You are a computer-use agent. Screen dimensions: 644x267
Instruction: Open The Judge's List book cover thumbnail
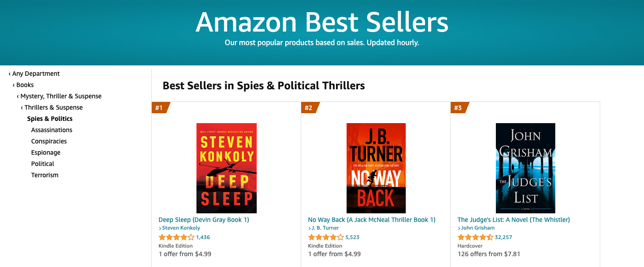click(x=526, y=168)
